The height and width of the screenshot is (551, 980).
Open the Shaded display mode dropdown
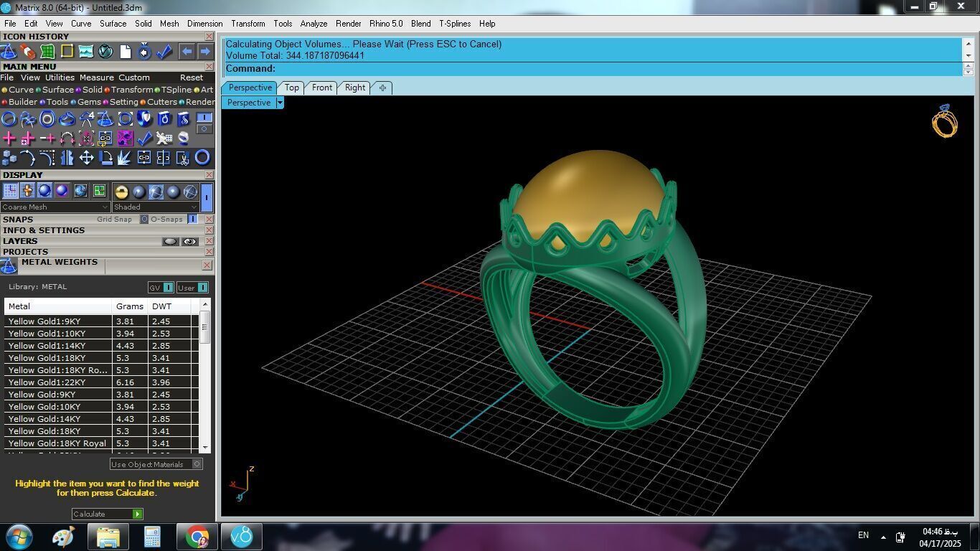tap(155, 207)
